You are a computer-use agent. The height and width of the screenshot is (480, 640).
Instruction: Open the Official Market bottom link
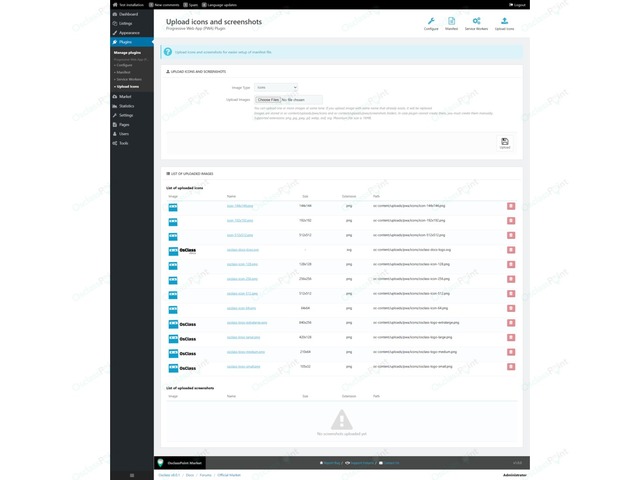[229, 475]
